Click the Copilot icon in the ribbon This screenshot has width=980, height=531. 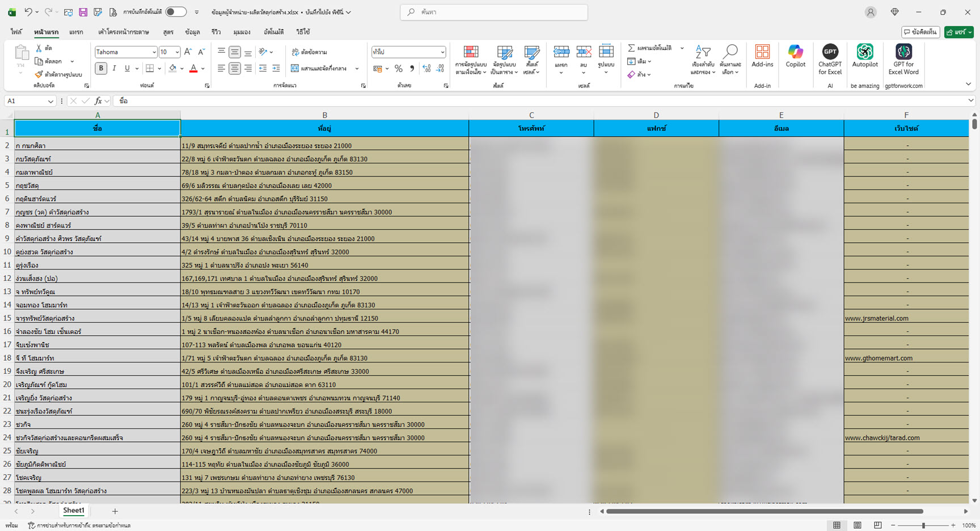pos(795,53)
